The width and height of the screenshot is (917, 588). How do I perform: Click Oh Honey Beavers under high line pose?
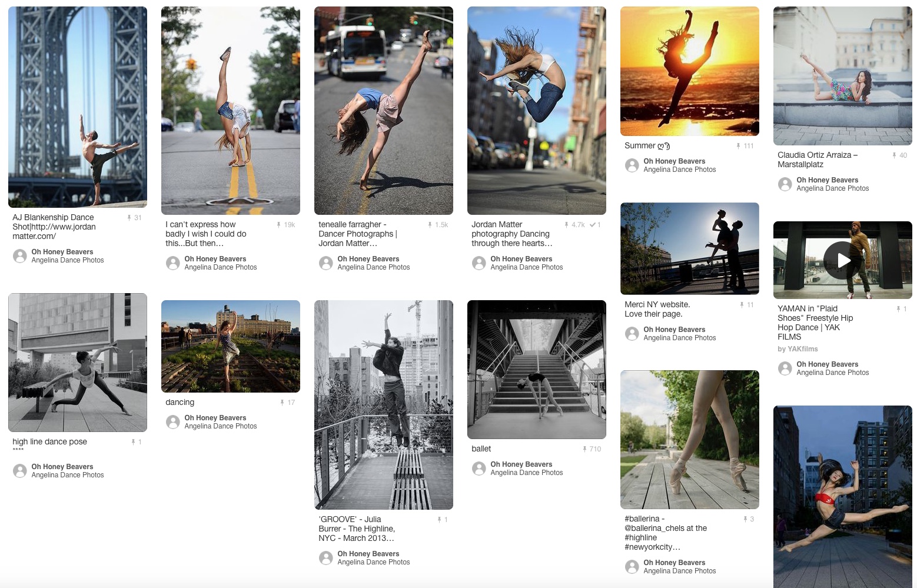[62, 467]
